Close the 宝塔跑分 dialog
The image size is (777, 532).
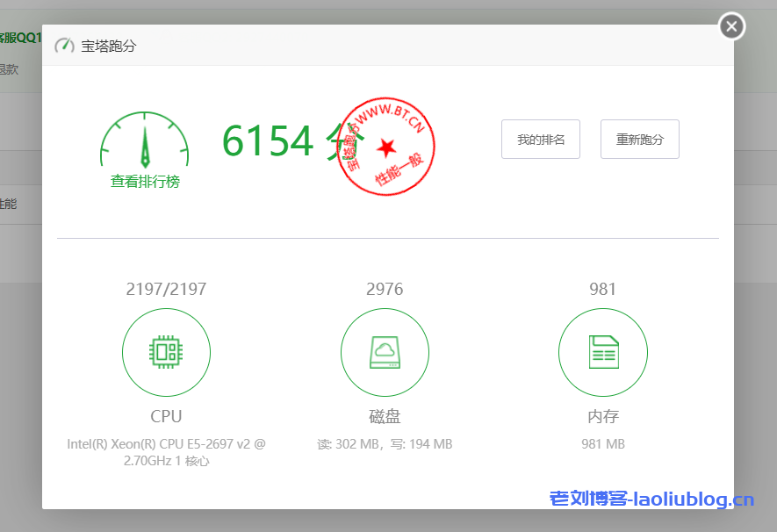point(731,26)
